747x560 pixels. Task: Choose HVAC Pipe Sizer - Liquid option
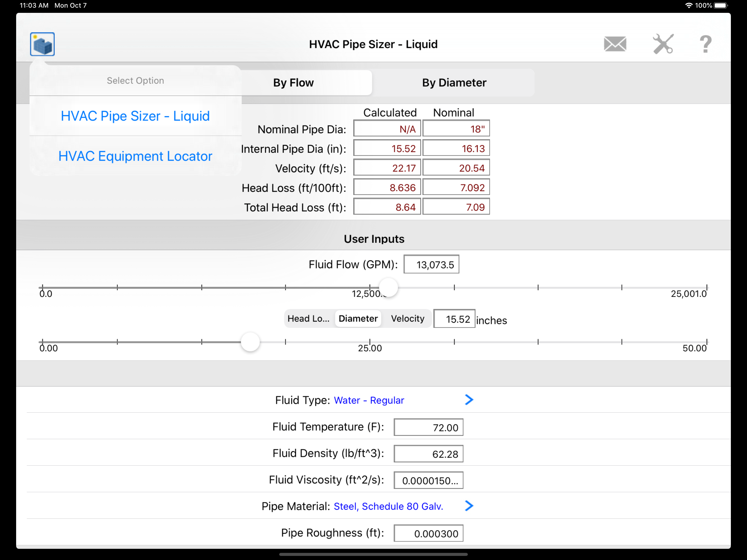click(x=135, y=116)
